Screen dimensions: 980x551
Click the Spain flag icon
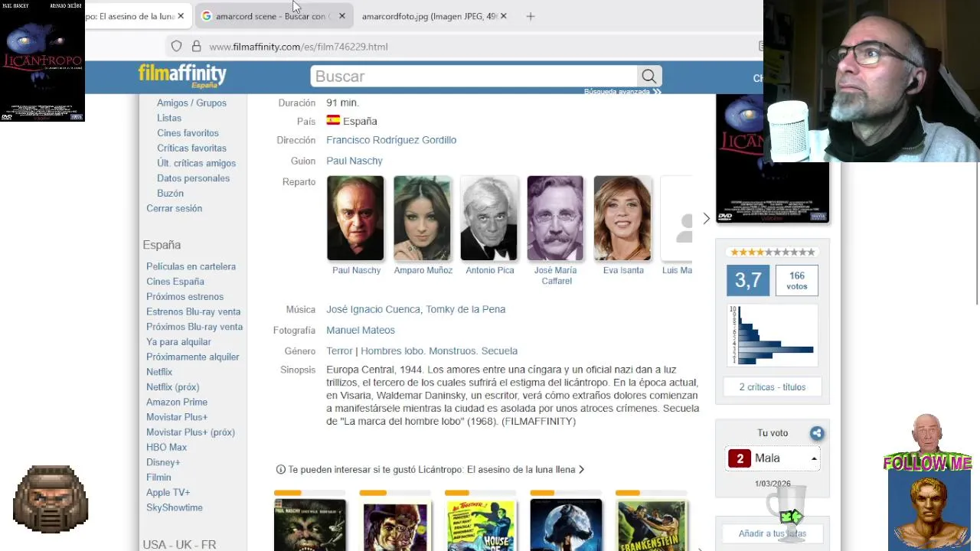pyautogui.click(x=333, y=120)
